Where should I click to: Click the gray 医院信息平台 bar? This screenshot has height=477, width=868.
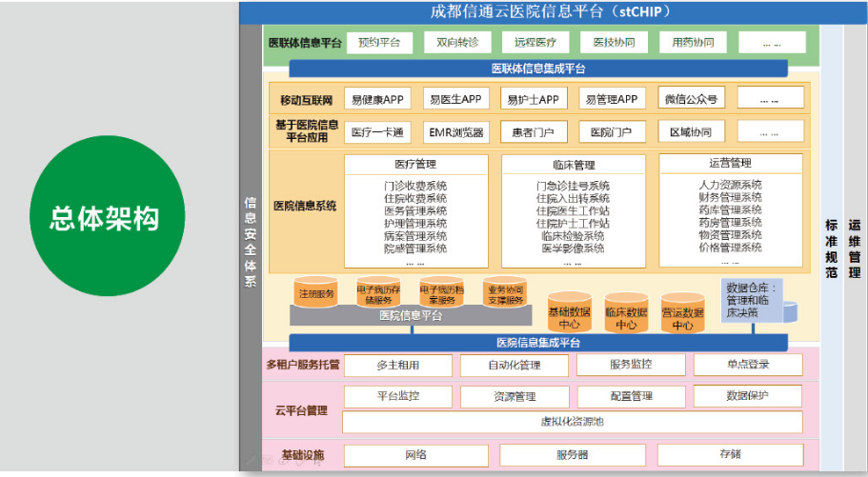(x=411, y=315)
